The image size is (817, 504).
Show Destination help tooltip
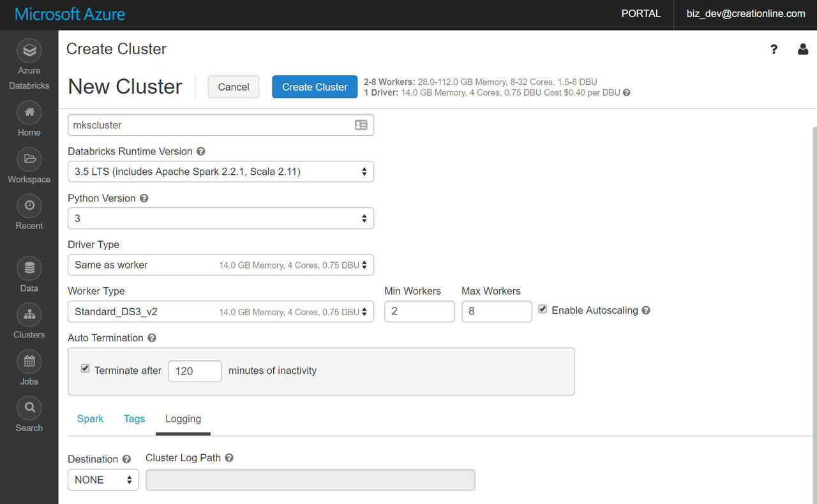pos(126,459)
